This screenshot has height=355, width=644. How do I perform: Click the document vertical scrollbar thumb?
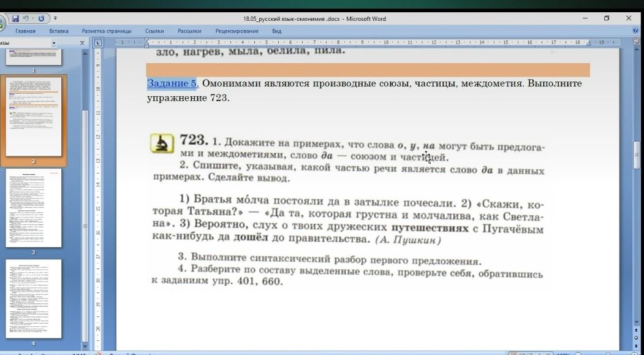pos(637,155)
